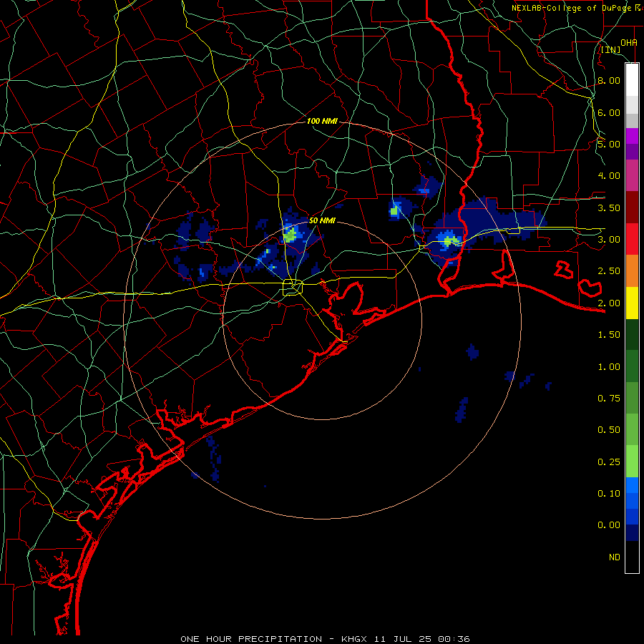The image size is (644, 644).
Task: Click the 3.50 legend value
Action: [609, 208]
